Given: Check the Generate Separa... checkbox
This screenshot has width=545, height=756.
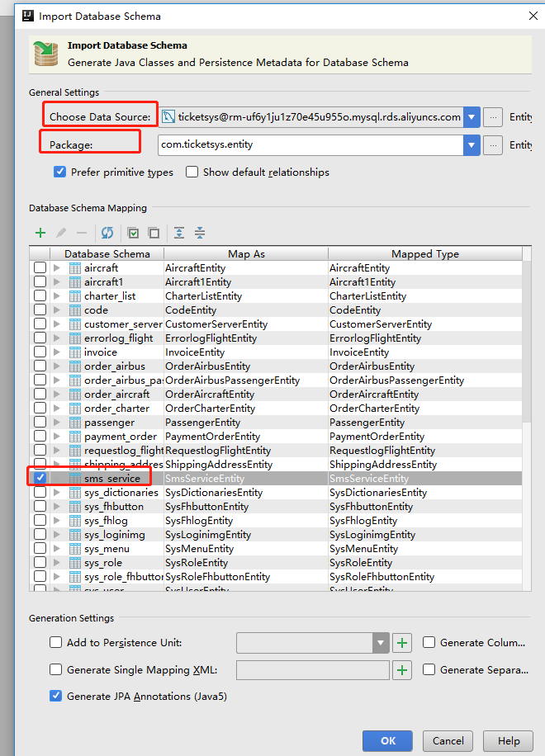Looking at the screenshot, I should pos(429,669).
